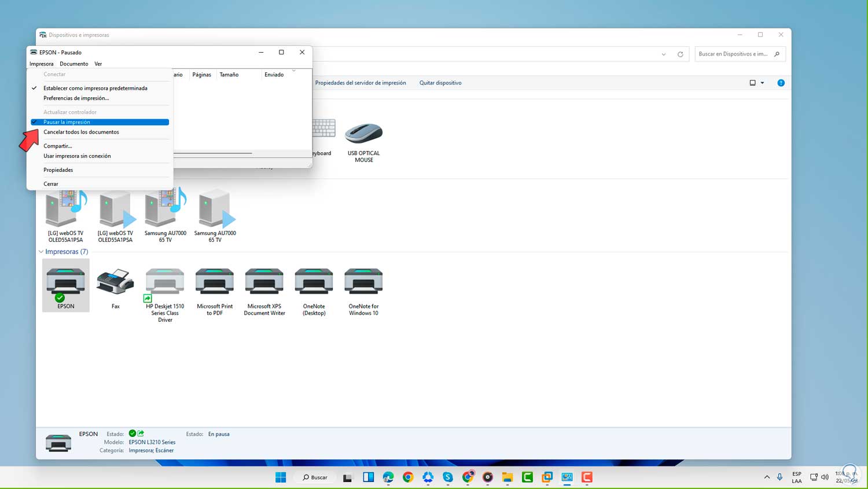Open the Documento menu

pos(74,64)
